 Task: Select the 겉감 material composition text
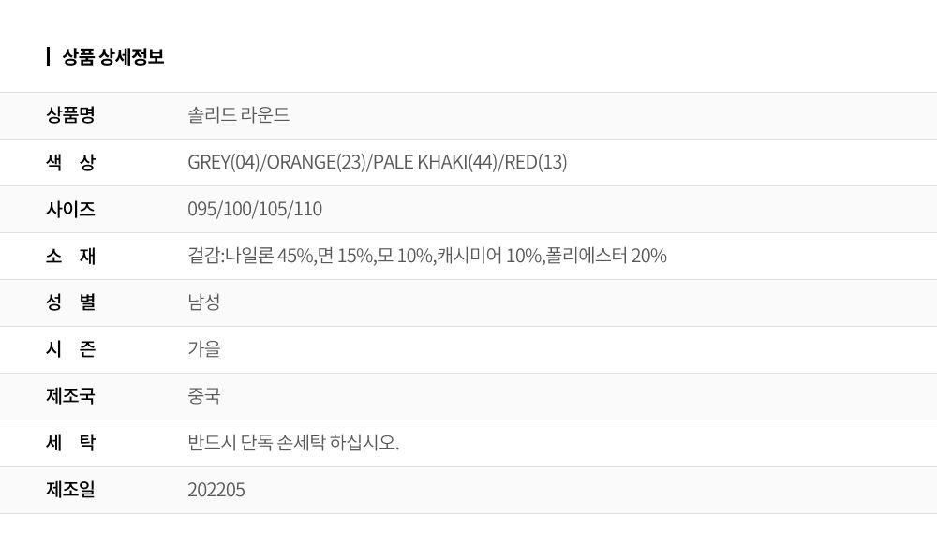point(427,256)
